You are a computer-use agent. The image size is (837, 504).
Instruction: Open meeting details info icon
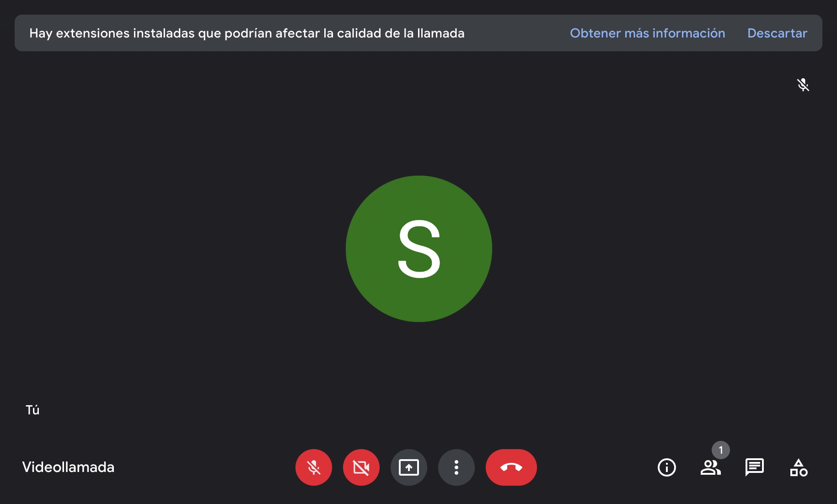[667, 467]
